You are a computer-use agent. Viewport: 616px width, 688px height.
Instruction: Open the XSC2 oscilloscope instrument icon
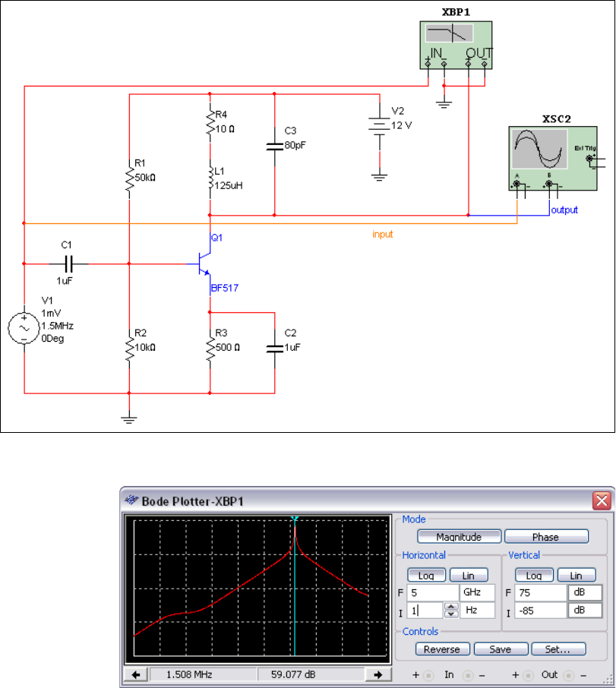pyautogui.click(x=553, y=159)
